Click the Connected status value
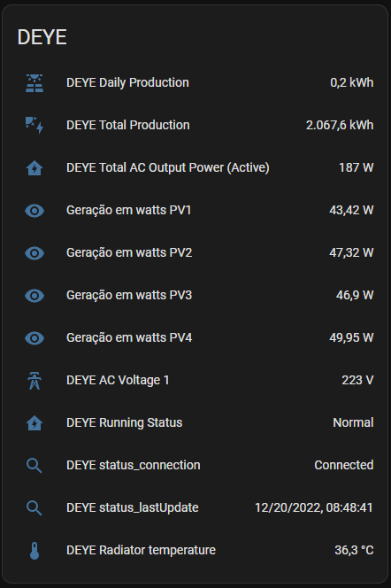This screenshot has height=588, width=391. point(344,465)
